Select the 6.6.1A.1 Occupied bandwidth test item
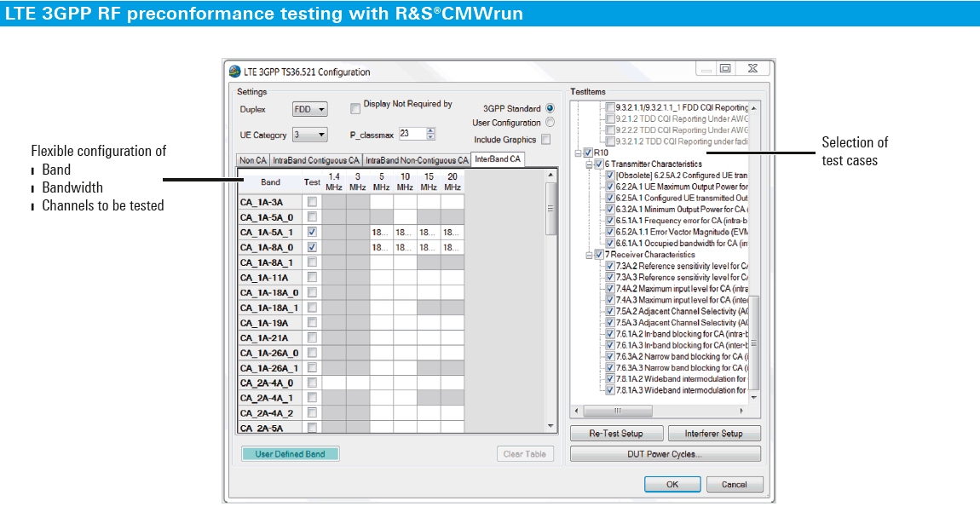This screenshot has width=980, height=524. click(x=682, y=243)
